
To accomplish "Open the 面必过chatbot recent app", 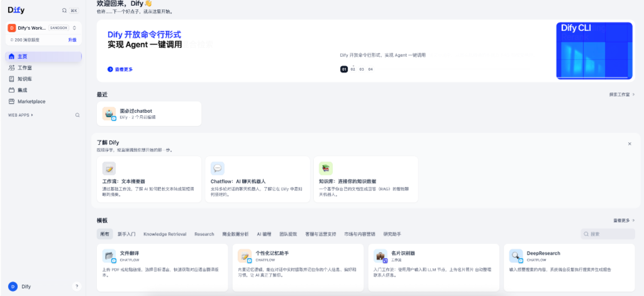I will pos(149,114).
